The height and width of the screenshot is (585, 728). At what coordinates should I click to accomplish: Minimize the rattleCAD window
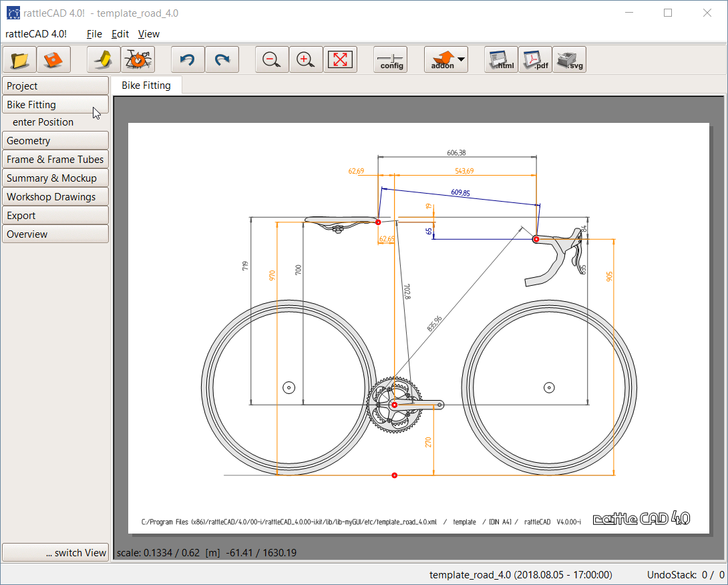629,13
